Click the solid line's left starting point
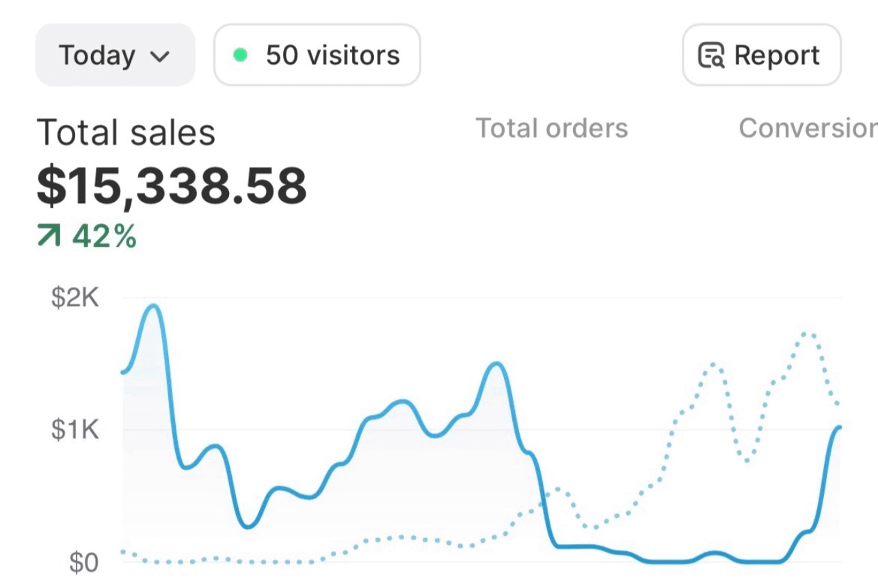The height and width of the screenshot is (588, 878). click(123, 372)
